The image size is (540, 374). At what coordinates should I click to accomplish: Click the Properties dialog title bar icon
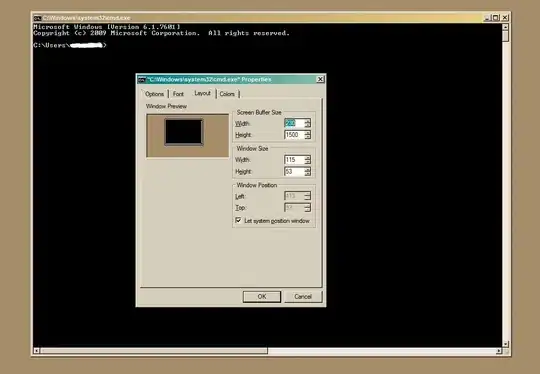tap(142, 80)
